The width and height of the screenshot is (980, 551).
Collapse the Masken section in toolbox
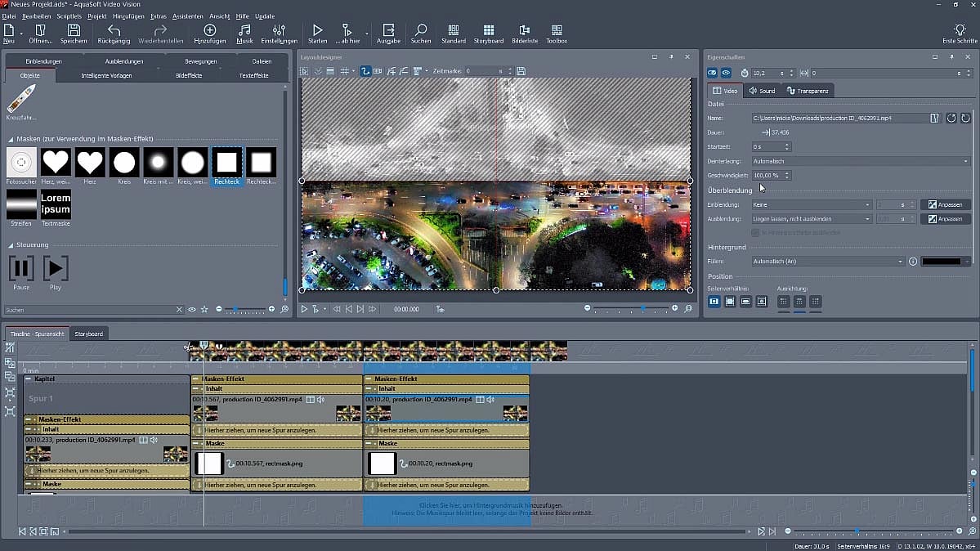[11, 139]
